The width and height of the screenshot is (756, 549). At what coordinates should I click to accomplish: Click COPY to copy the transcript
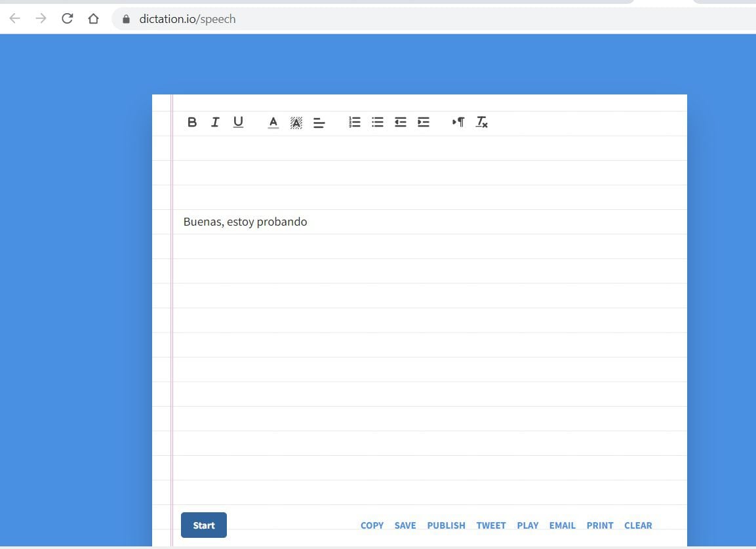click(x=372, y=525)
